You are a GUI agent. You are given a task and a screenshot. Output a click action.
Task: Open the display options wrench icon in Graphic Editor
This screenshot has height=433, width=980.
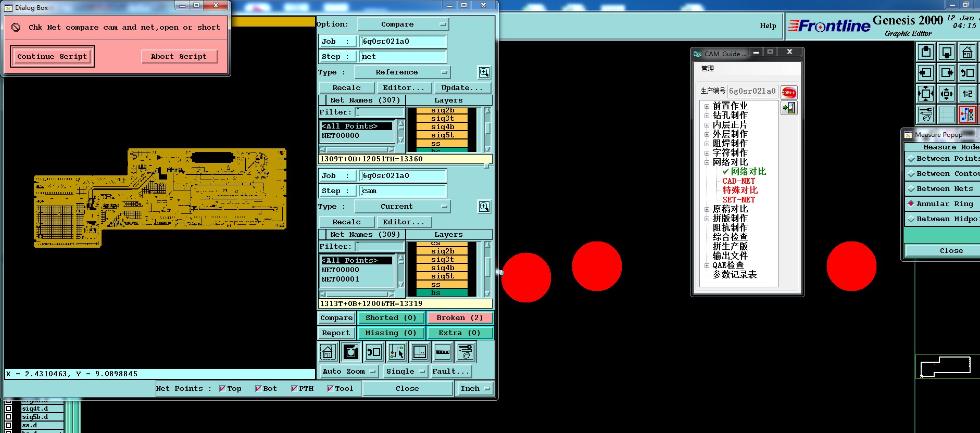(x=925, y=114)
